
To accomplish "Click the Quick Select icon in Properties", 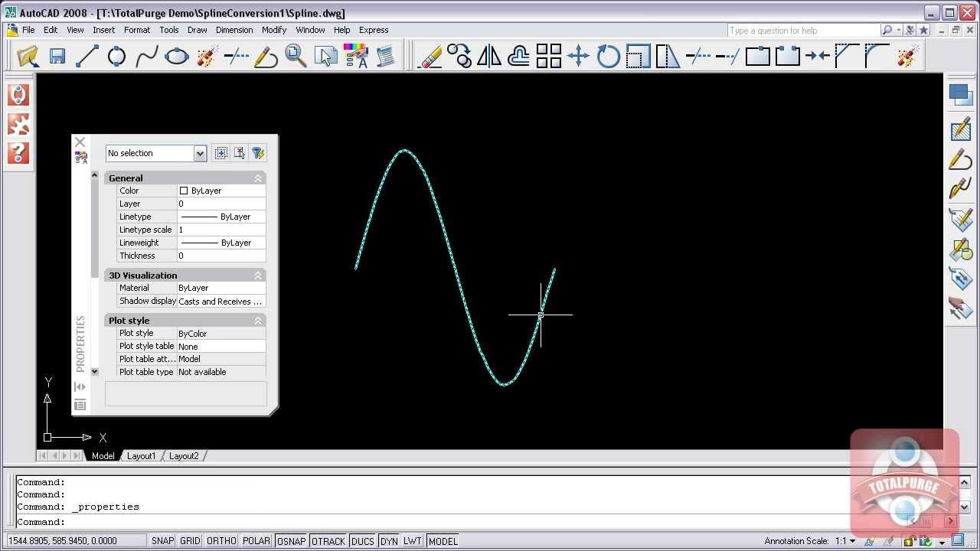I will (x=258, y=153).
